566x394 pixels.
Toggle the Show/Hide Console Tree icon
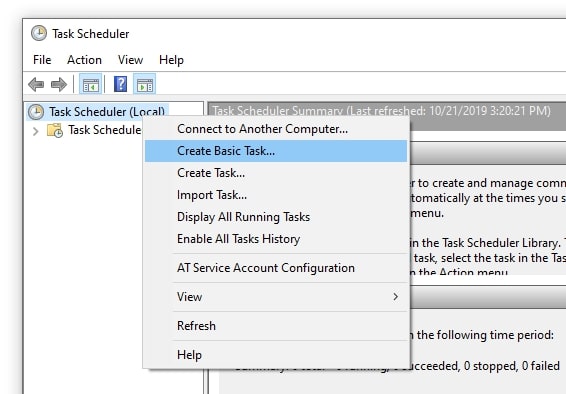[x=91, y=84]
